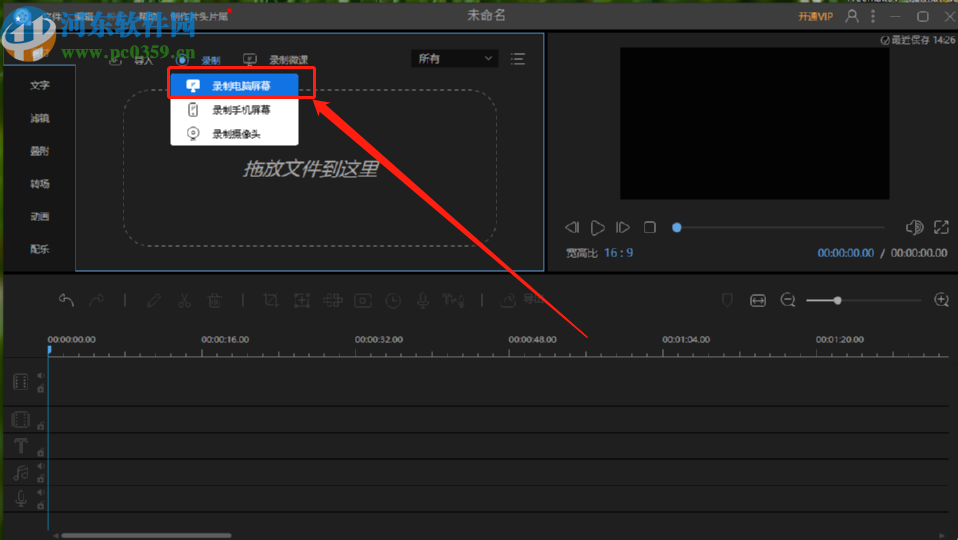
Task: Open the 所有 filter dropdown
Action: tap(455, 59)
